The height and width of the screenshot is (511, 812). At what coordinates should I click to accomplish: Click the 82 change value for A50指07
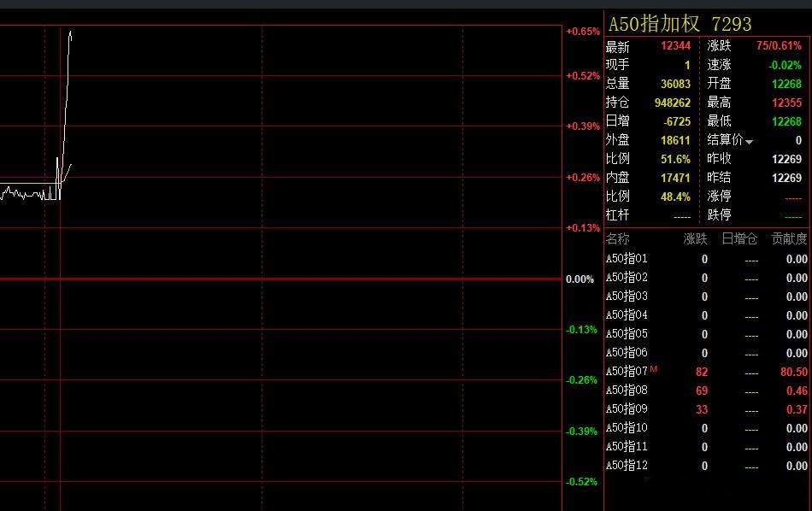[702, 372]
